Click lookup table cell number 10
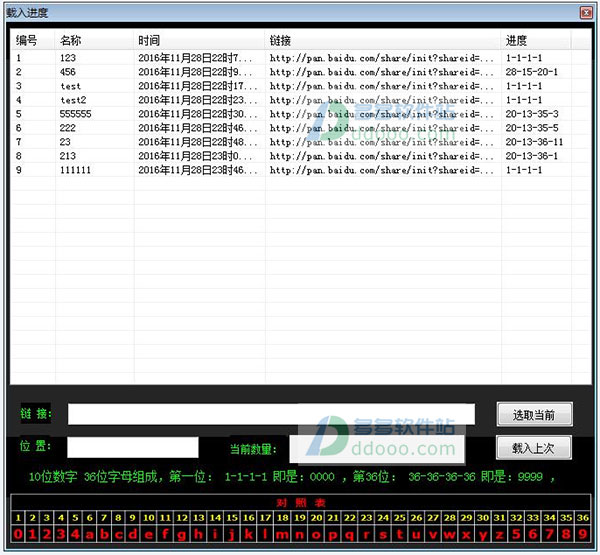600x555 pixels. [149, 518]
